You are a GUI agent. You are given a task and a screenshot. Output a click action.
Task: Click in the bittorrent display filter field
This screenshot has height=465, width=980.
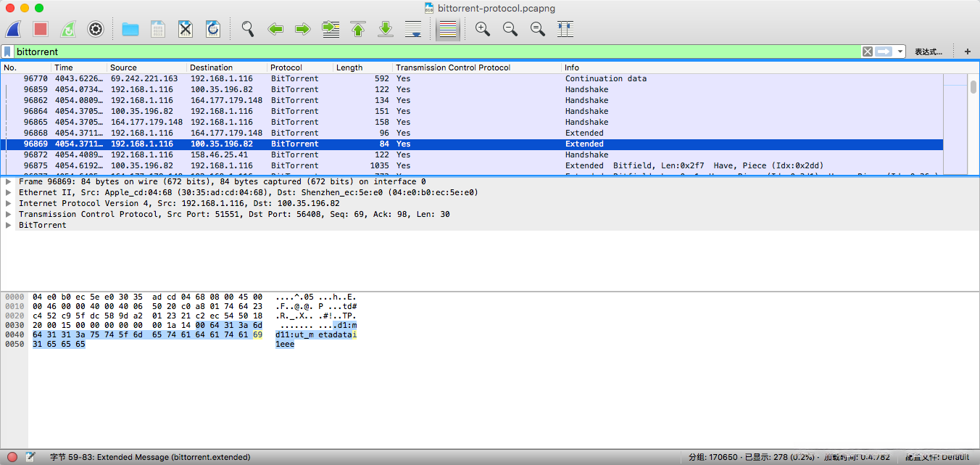point(435,52)
